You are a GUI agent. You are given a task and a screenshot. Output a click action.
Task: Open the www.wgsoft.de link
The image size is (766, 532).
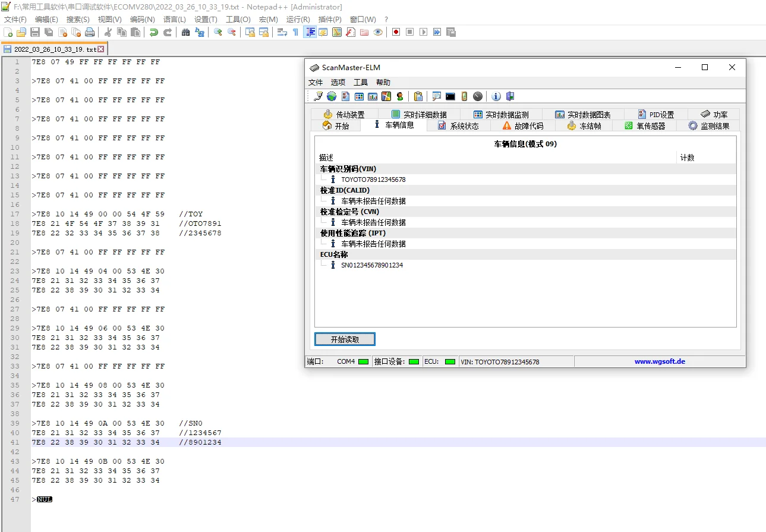tap(660, 361)
